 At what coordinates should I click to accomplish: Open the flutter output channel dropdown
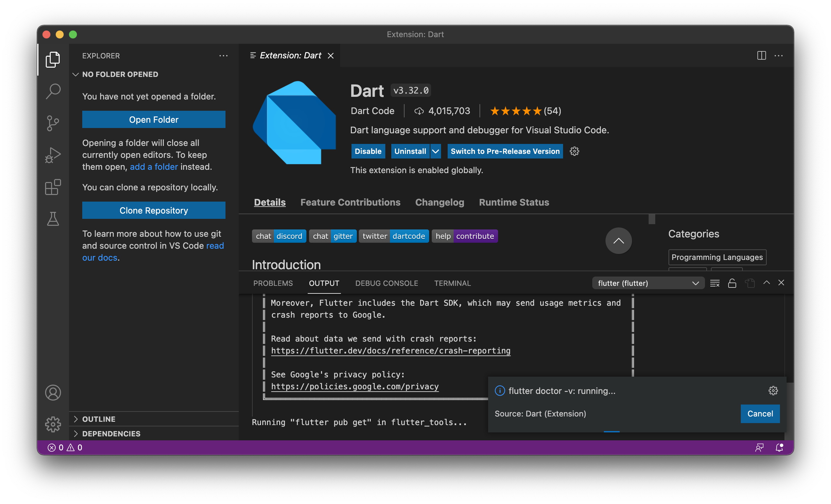[648, 283]
